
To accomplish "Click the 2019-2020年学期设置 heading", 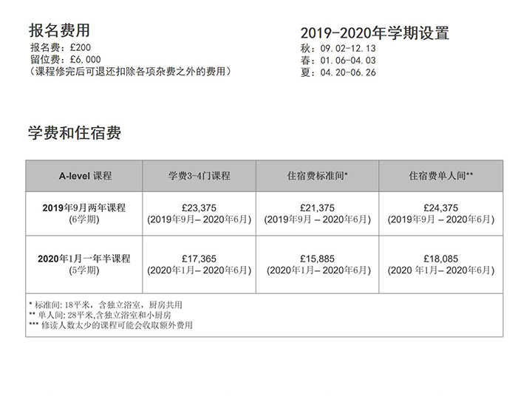I will pyautogui.click(x=375, y=33).
